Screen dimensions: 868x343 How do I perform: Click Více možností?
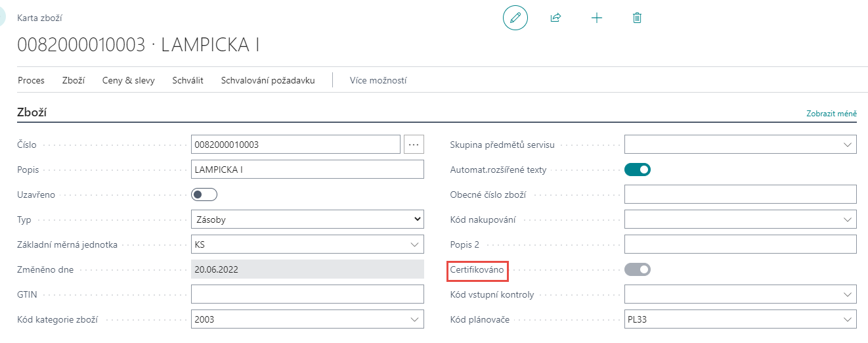pos(378,80)
